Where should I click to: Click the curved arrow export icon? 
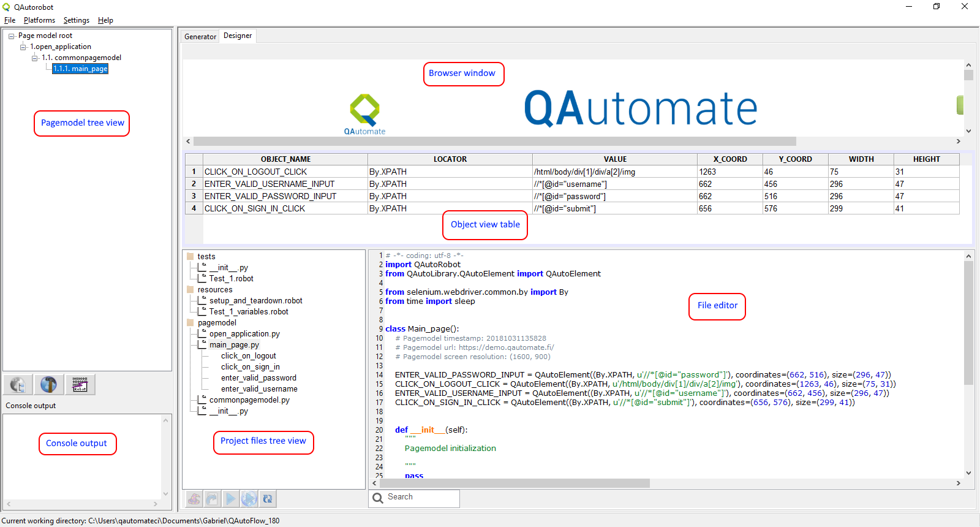(212, 499)
